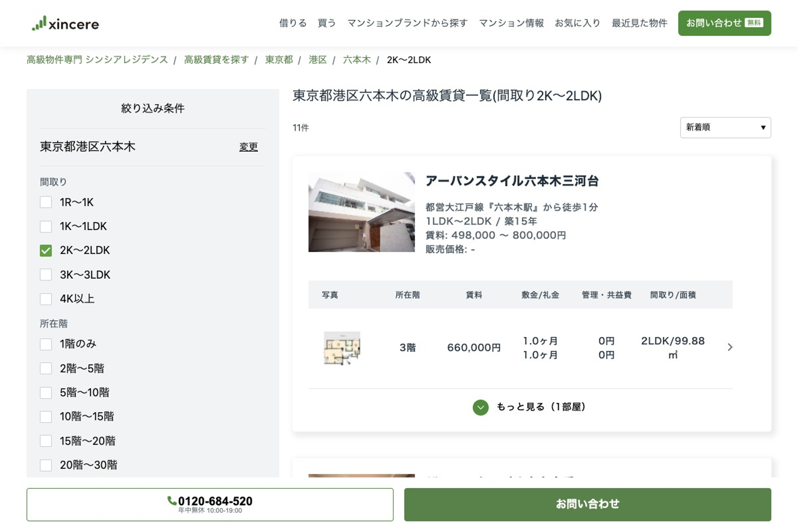Open the 借りる menu item
This screenshot has width=798, height=532.
pyautogui.click(x=293, y=23)
